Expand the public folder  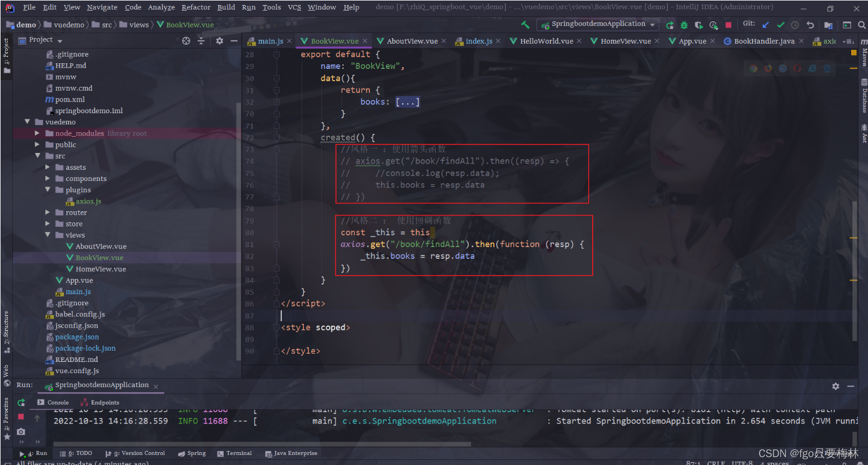pyautogui.click(x=37, y=145)
